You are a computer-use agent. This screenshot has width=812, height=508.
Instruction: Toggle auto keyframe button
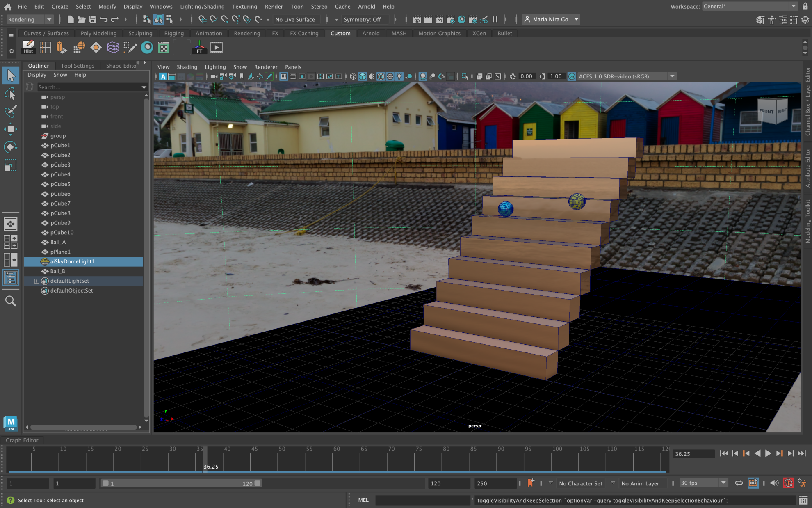(788, 483)
